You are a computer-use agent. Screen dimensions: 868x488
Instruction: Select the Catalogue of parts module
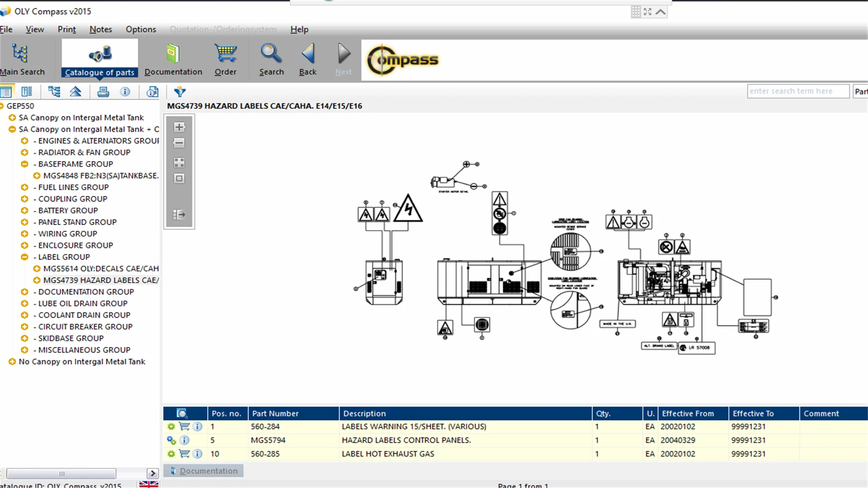[x=99, y=59]
